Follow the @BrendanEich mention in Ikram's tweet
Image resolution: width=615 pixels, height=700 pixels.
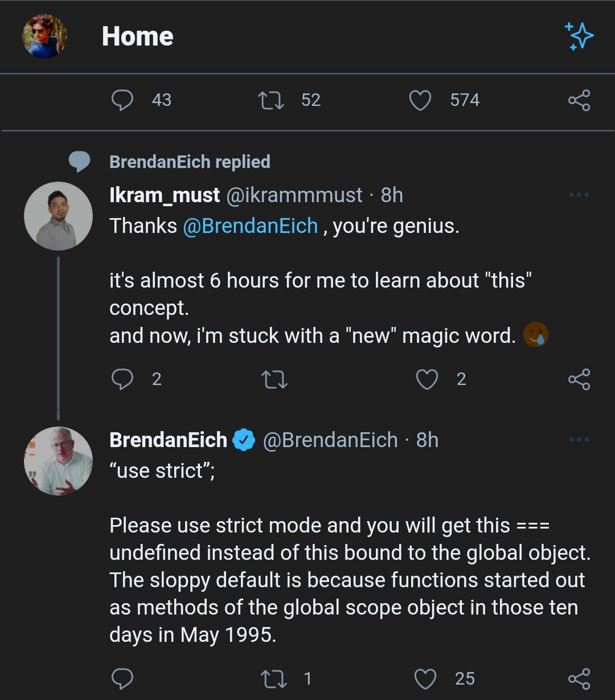pyautogui.click(x=250, y=226)
